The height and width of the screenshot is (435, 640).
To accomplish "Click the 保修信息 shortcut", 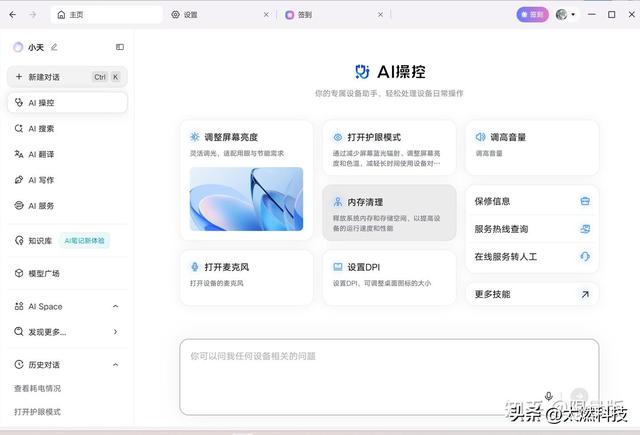I will (x=531, y=201).
